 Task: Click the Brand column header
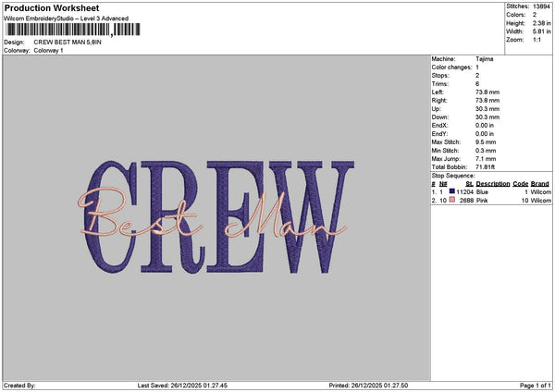tap(540, 184)
